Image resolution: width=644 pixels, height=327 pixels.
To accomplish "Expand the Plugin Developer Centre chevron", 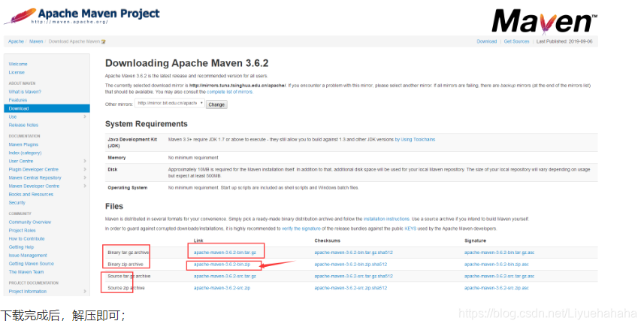I will click(85, 169).
